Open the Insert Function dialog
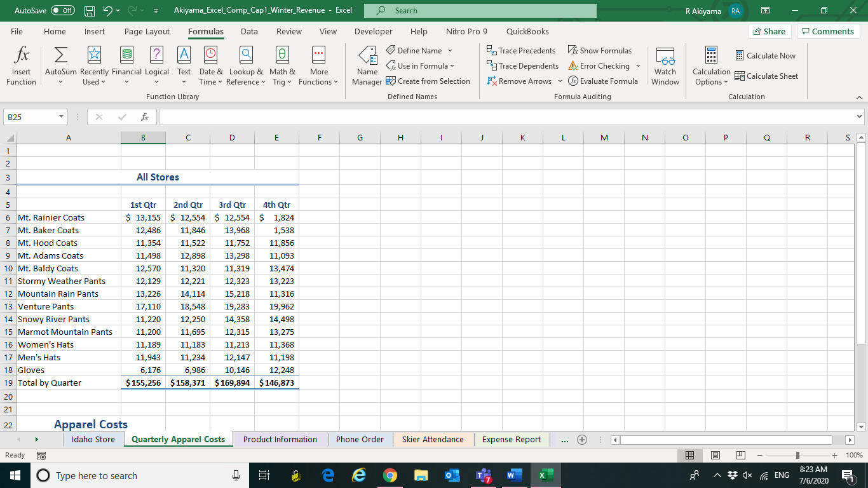This screenshot has width=868, height=488. 21,65
